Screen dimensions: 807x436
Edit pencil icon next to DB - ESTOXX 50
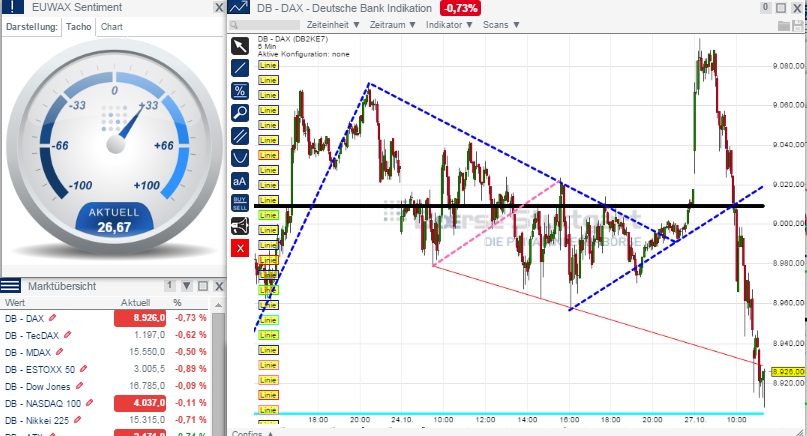tap(83, 369)
